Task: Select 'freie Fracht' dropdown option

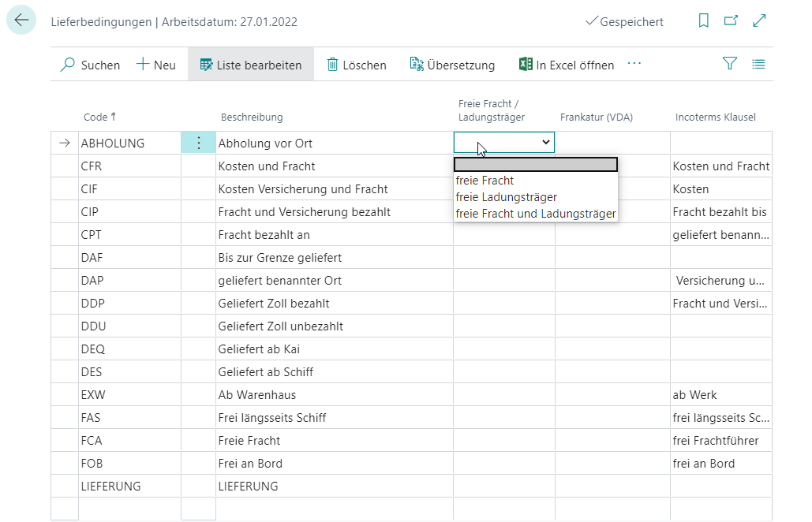Action: click(485, 181)
